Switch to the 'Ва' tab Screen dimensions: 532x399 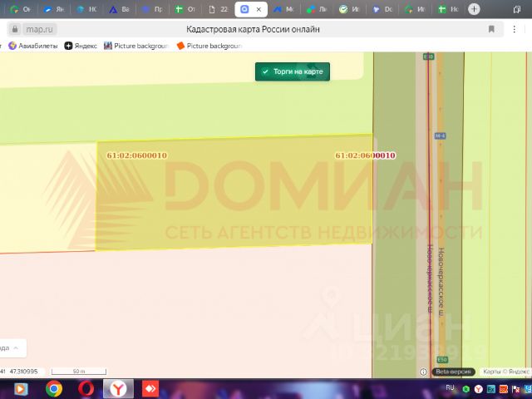tap(120, 9)
